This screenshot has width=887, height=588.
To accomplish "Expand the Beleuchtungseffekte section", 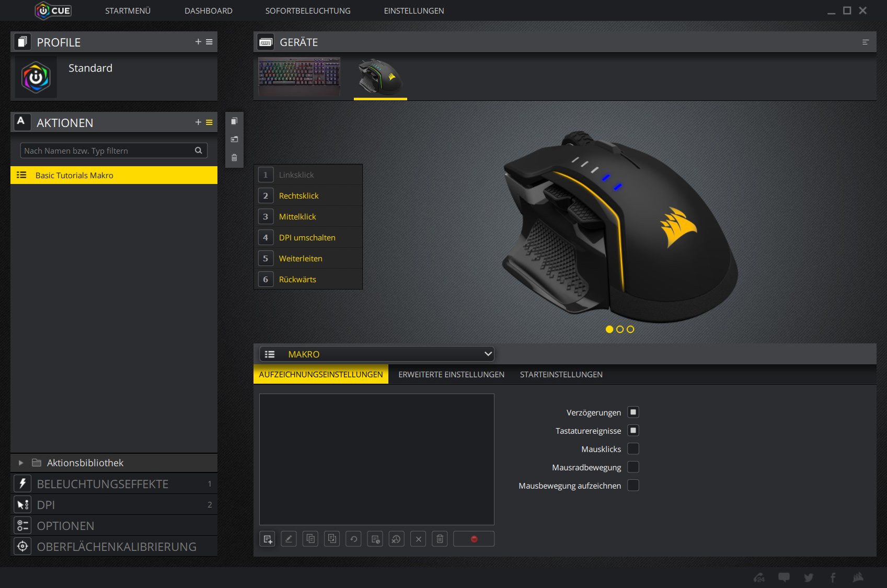I will pos(102,484).
